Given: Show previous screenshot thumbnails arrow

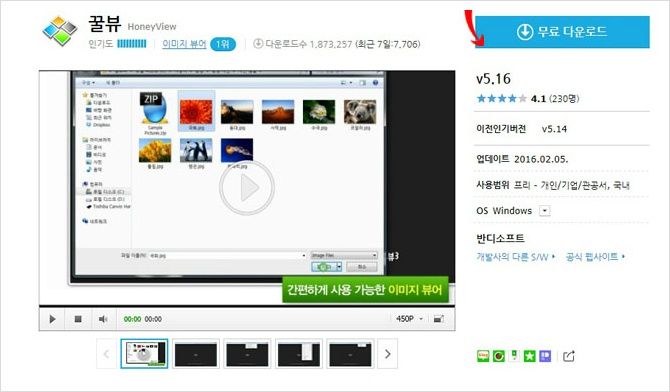Looking at the screenshot, I should click(106, 354).
